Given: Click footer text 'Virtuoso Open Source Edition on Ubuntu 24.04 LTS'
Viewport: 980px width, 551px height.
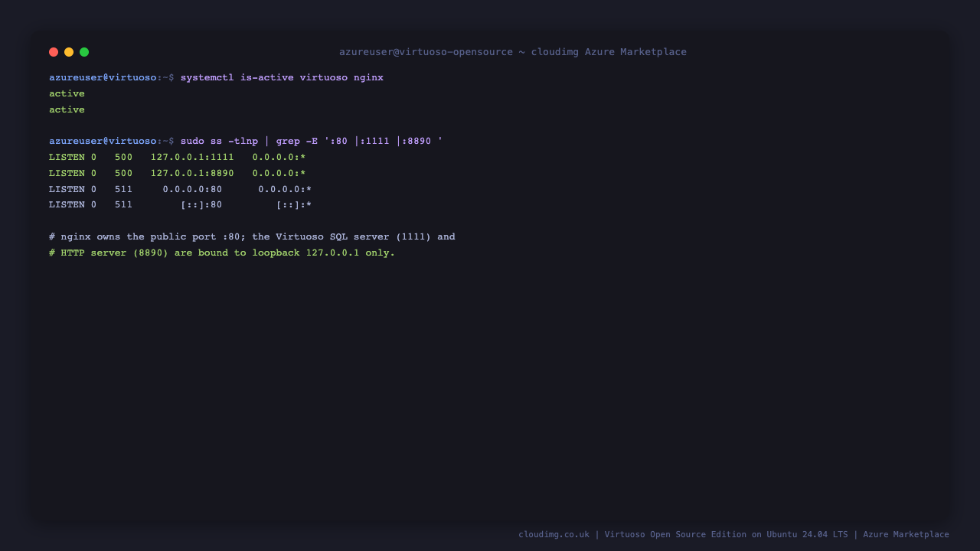Looking at the screenshot, I should [x=726, y=534].
